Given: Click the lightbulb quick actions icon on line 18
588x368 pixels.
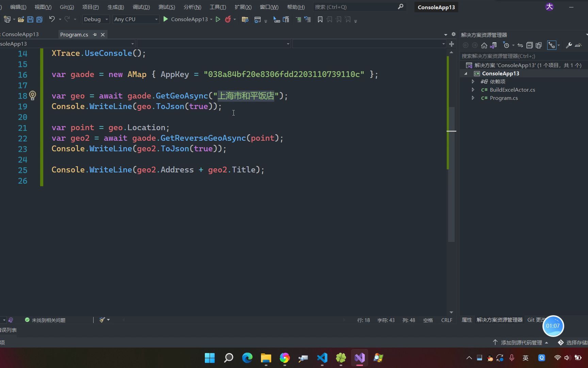Looking at the screenshot, I should (32, 96).
